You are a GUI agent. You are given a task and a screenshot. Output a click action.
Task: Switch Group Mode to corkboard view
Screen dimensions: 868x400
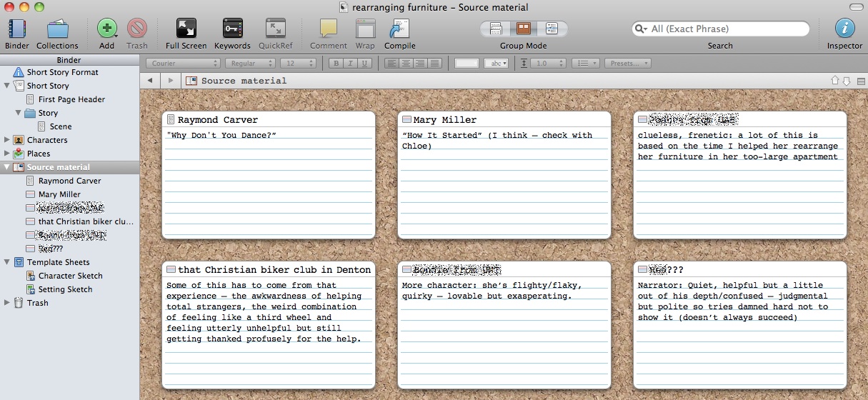(x=524, y=29)
